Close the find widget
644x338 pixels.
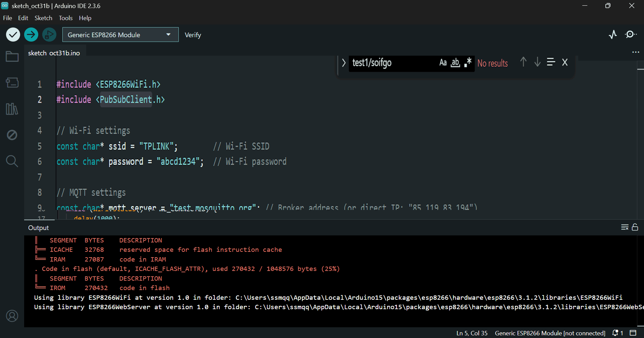[x=565, y=62]
